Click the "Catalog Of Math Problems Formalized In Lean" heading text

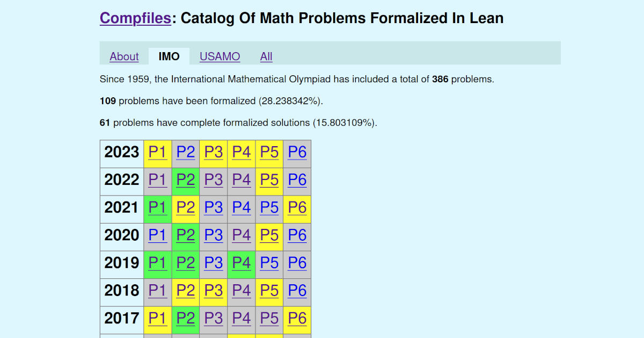[342, 18]
